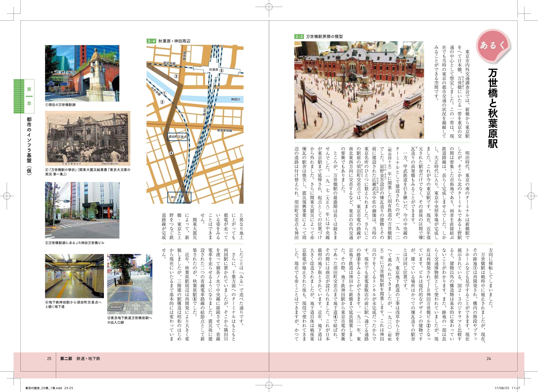
Task: Click file name 東京の歴史_03巻_1章.indd 24-25
Action: point(49,388)
